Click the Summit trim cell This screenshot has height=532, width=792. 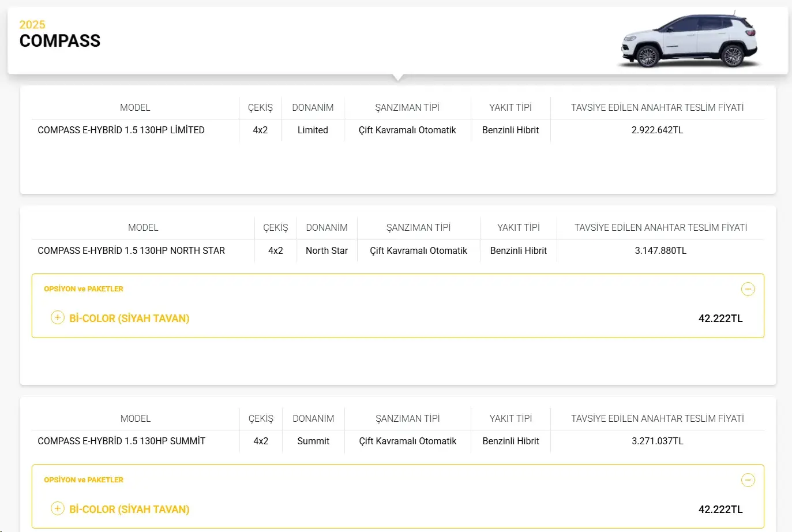click(313, 441)
